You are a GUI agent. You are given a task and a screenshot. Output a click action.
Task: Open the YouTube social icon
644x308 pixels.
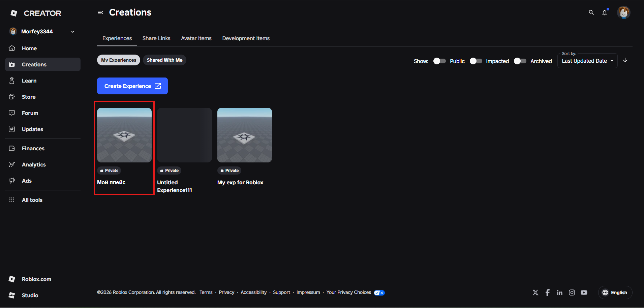tap(584, 292)
